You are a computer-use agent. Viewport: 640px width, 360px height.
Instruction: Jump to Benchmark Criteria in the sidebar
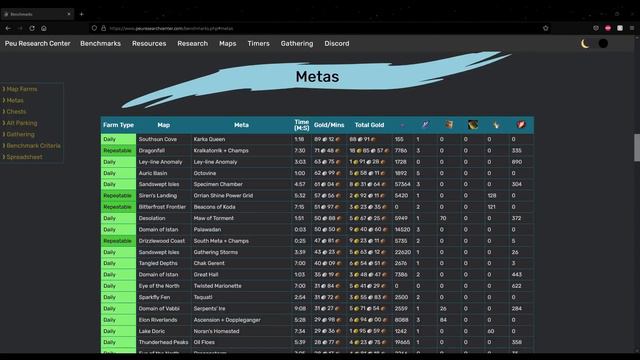pos(33,146)
